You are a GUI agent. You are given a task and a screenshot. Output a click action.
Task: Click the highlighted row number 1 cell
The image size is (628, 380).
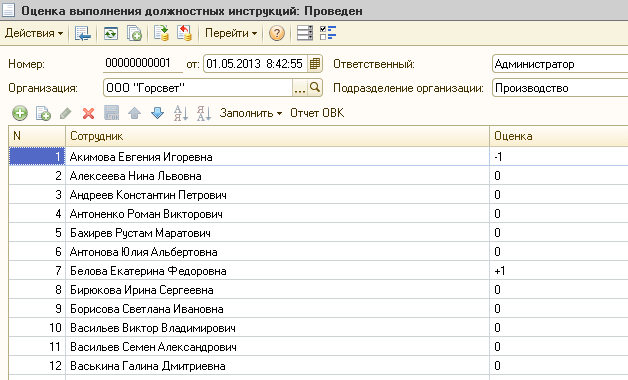click(x=37, y=157)
